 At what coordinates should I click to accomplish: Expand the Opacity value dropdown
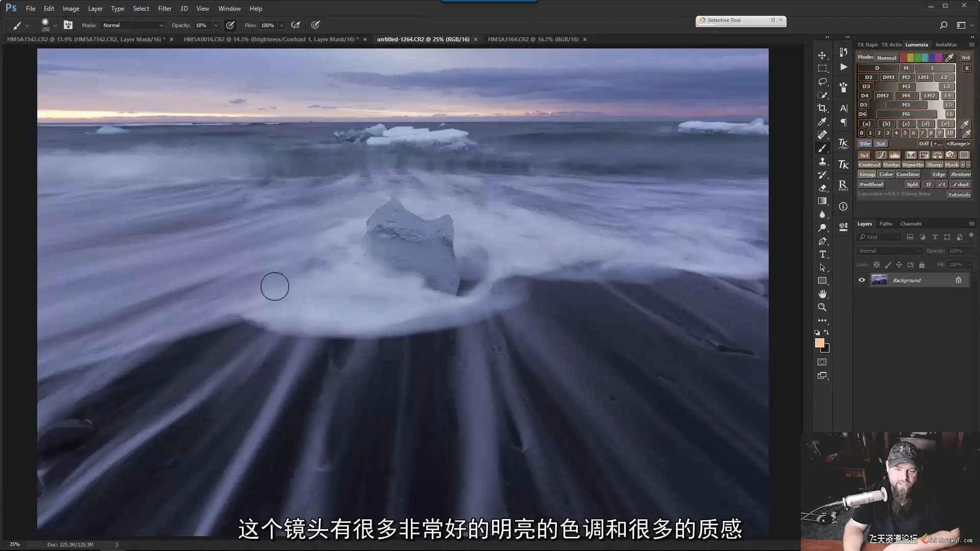(x=216, y=25)
